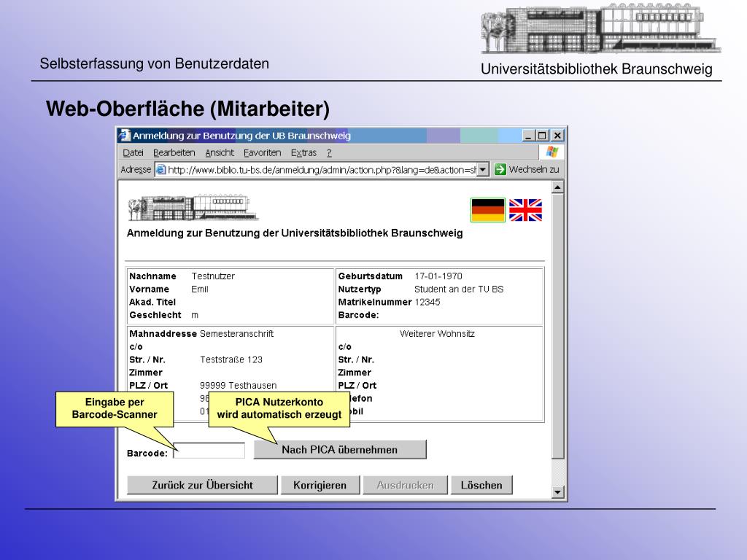The height and width of the screenshot is (560, 747).
Task: Click the Weiterer Wohnsitz heading
Action: [438, 334]
